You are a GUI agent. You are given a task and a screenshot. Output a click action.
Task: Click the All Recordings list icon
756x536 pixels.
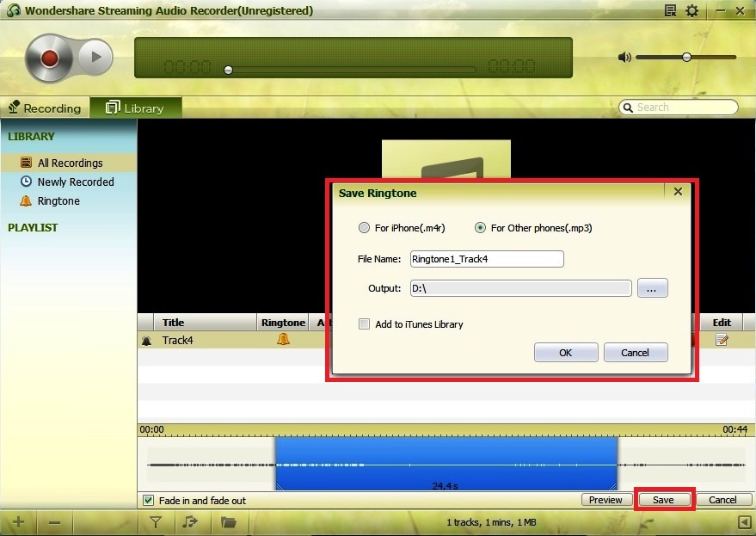[26, 162]
